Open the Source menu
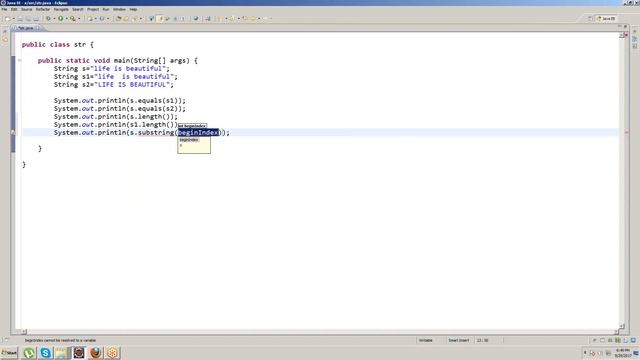Viewport: 640px width, 360px height. [27, 9]
